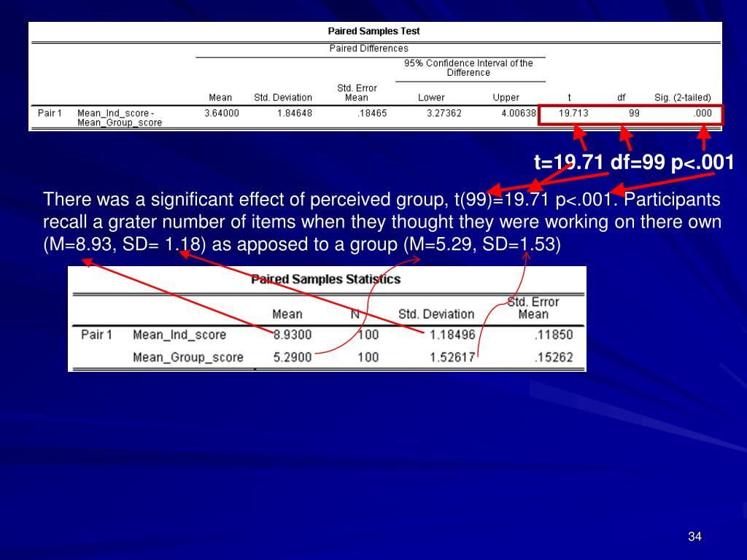The height and width of the screenshot is (560, 747).
Task: Select the Mean_Group_score row label in the statistics table
Action: click(x=188, y=357)
